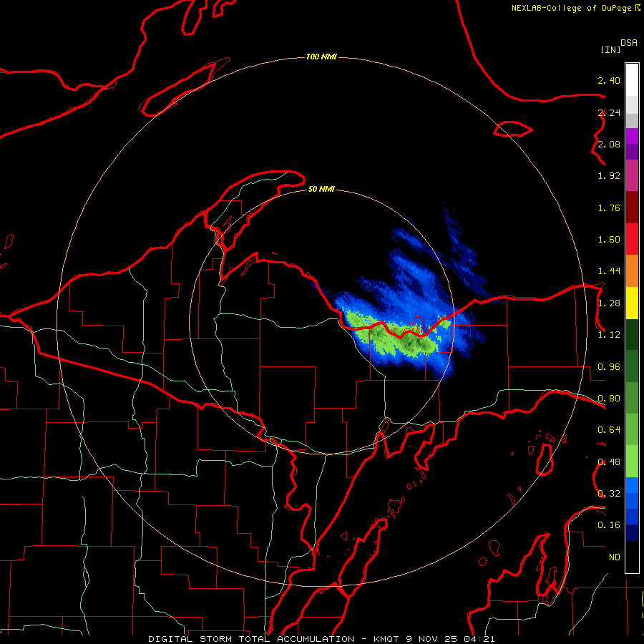Click the KMQT station identifier in the caption
Screen dimensions: 644x644
tap(386, 639)
